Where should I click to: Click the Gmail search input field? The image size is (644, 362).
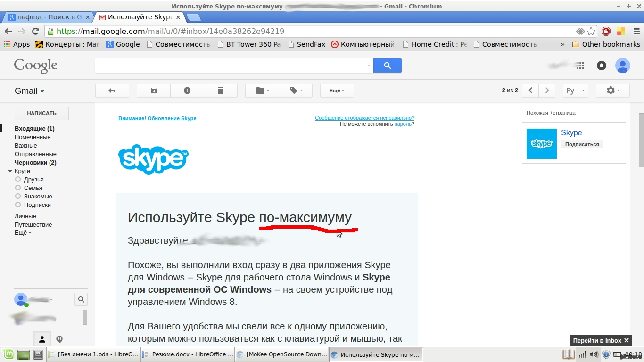pos(230,66)
